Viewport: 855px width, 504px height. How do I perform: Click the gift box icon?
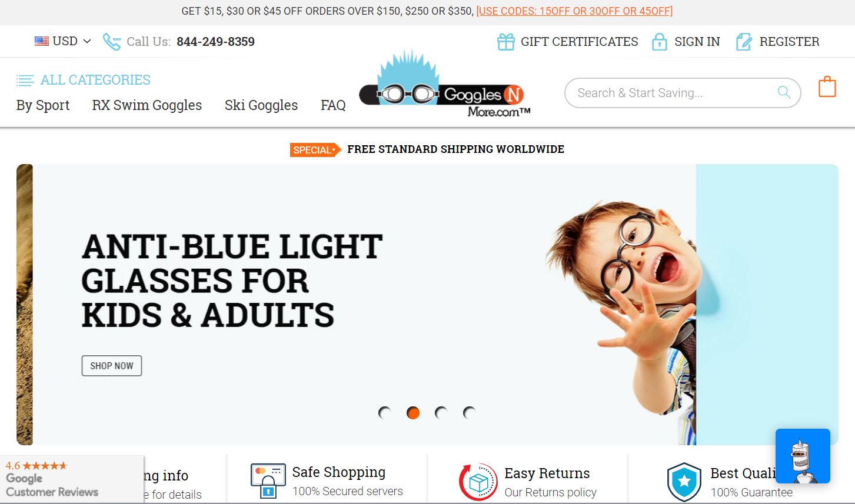506,42
